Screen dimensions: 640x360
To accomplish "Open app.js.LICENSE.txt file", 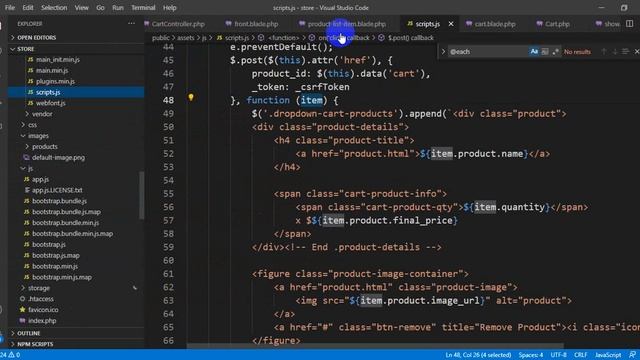I will coord(57,190).
